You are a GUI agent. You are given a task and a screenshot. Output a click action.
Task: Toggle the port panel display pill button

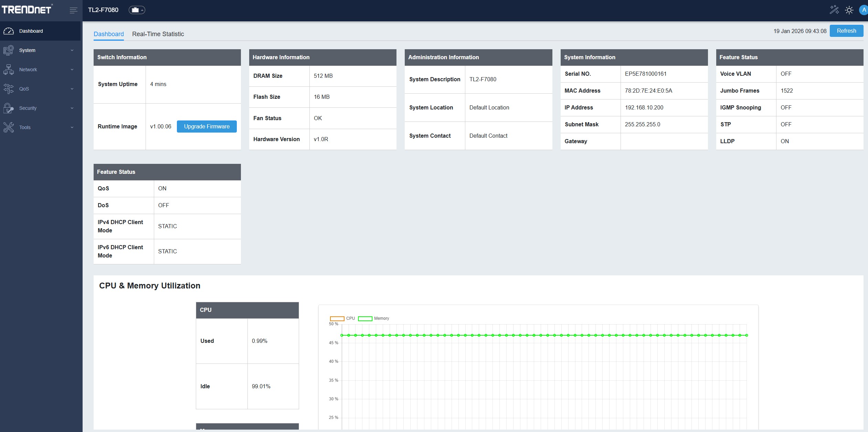137,10
